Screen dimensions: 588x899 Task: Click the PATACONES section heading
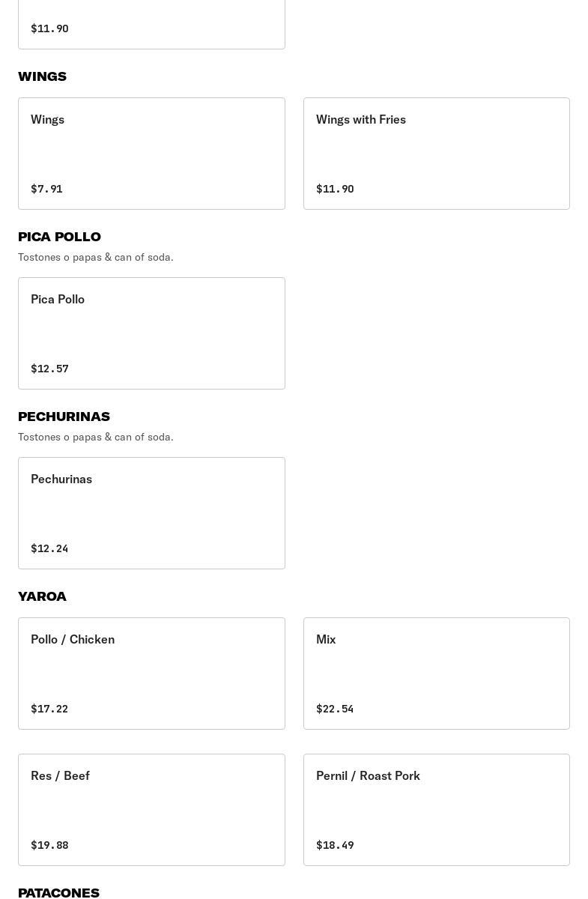click(58, 892)
